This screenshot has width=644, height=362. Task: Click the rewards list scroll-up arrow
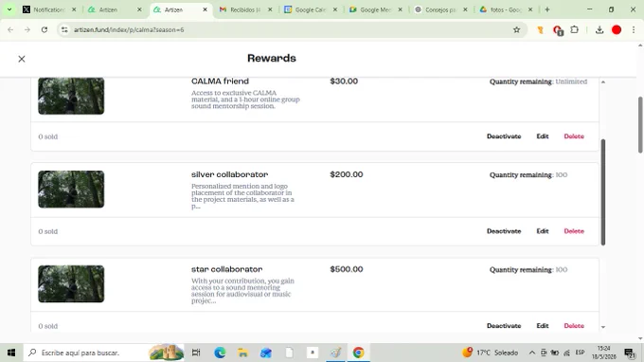pos(603,82)
